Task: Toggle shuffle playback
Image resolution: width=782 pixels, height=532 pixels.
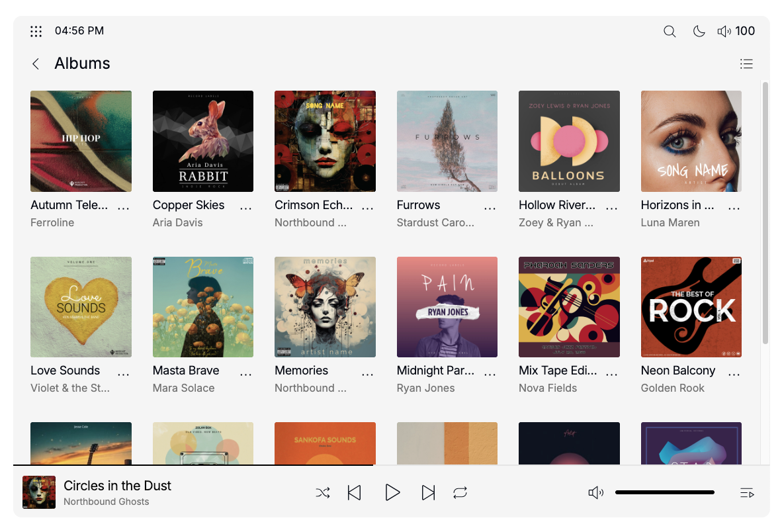Action: [x=323, y=492]
